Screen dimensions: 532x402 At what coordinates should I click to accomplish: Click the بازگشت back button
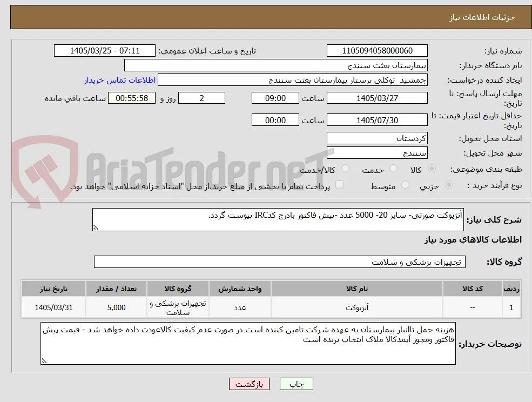click(x=249, y=384)
